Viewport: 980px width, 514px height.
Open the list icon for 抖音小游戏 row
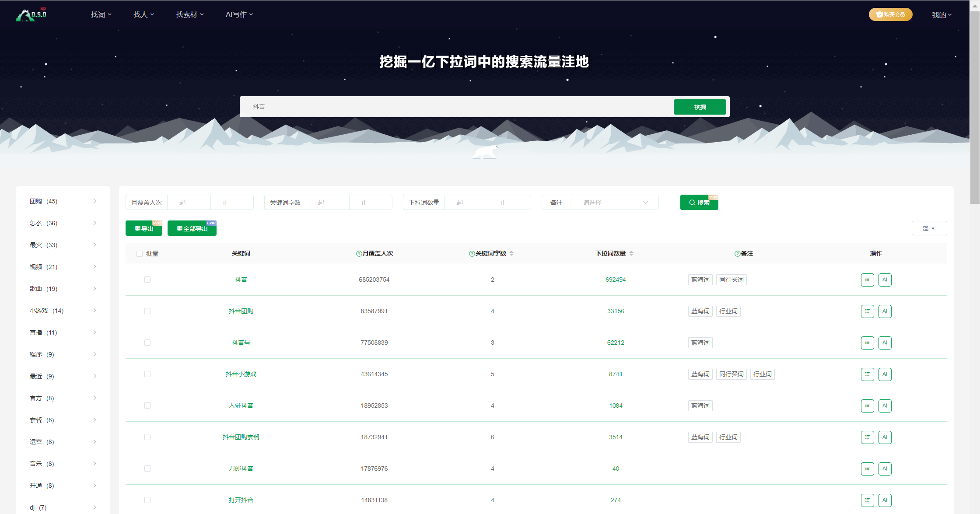click(x=867, y=374)
